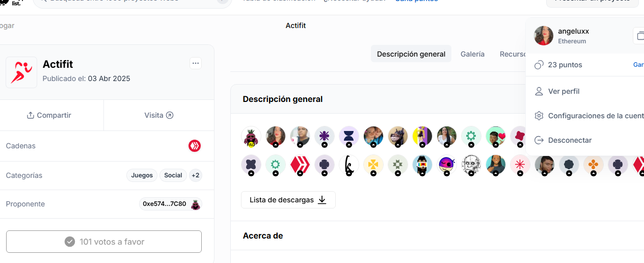Click the handwritten letter k avatar
The height and width of the screenshot is (263, 644).
pos(349,165)
